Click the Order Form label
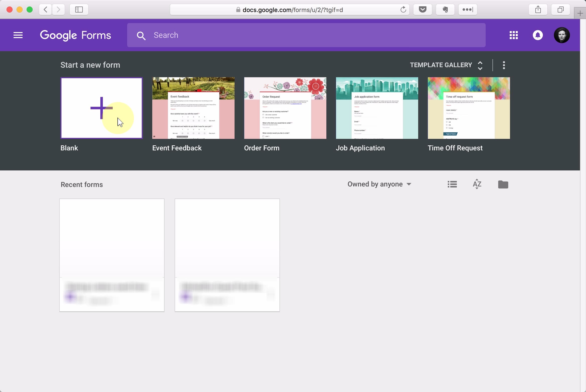Screen dimensions: 586x392 click(262, 148)
